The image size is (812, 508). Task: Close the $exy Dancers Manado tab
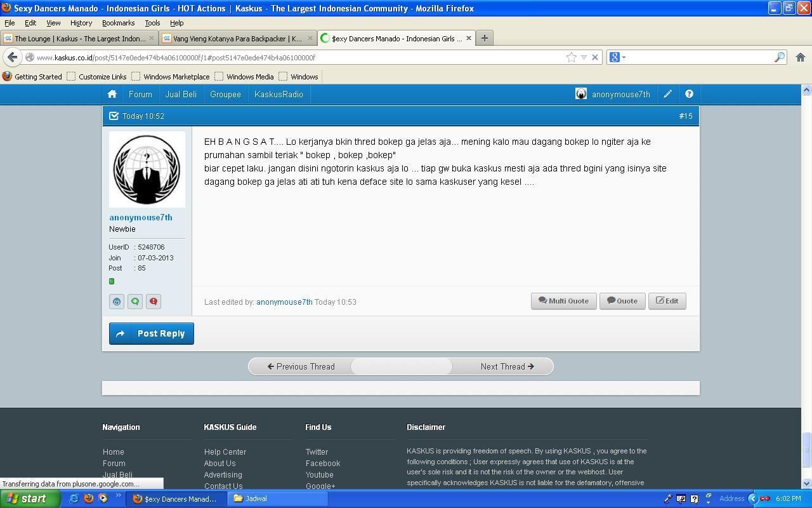pos(469,38)
